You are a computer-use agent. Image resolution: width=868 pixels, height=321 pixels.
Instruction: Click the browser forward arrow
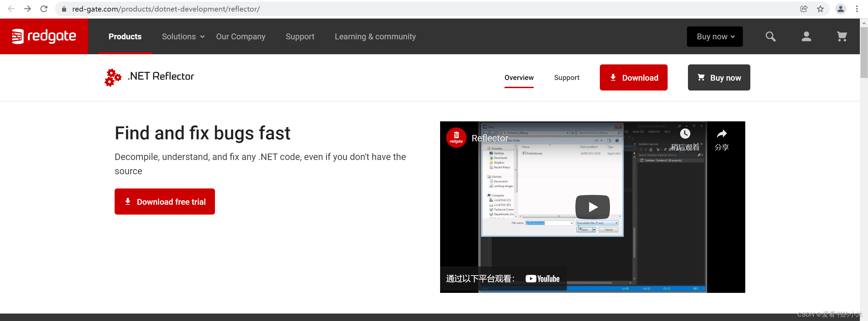point(27,9)
